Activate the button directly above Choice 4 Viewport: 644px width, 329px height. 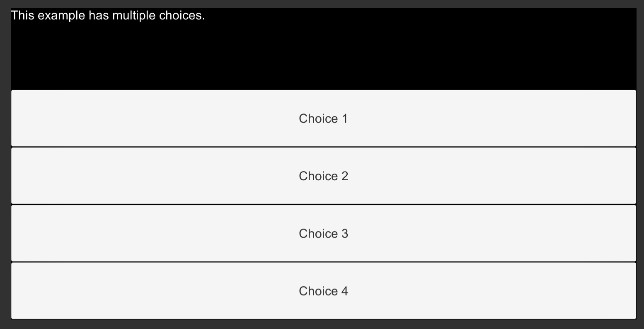click(x=323, y=234)
